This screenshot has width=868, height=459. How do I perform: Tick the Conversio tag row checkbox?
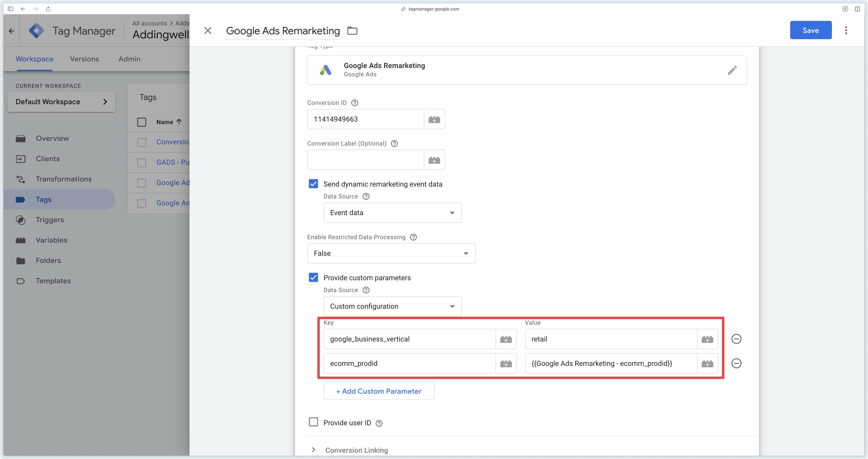[142, 142]
